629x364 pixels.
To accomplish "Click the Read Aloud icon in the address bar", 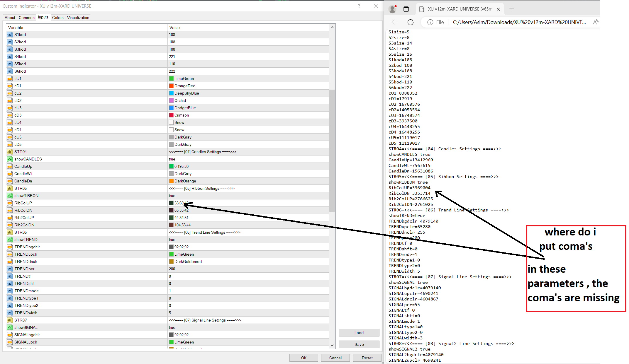I will [x=595, y=22].
